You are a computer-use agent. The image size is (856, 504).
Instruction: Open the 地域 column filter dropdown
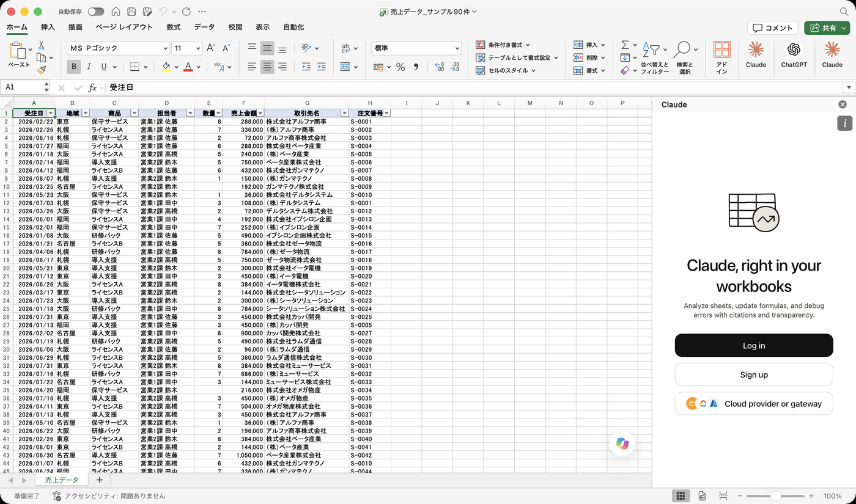[x=85, y=113]
